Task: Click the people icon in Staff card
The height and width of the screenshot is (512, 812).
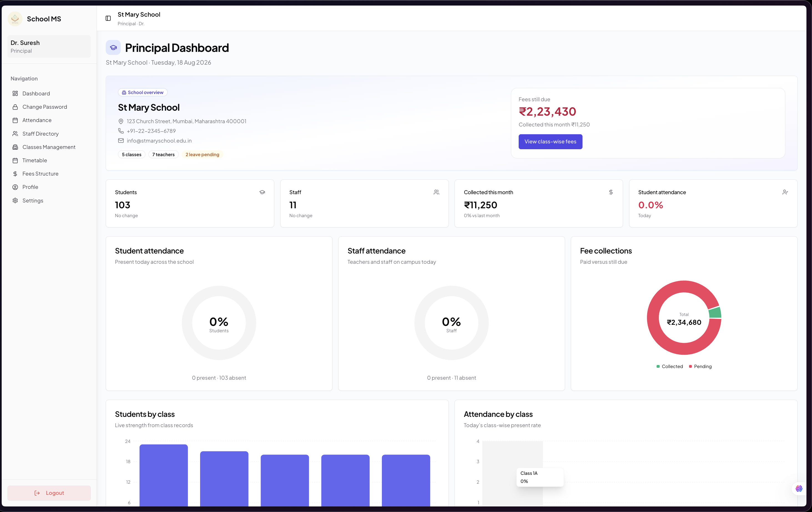Action: (436, 192)
